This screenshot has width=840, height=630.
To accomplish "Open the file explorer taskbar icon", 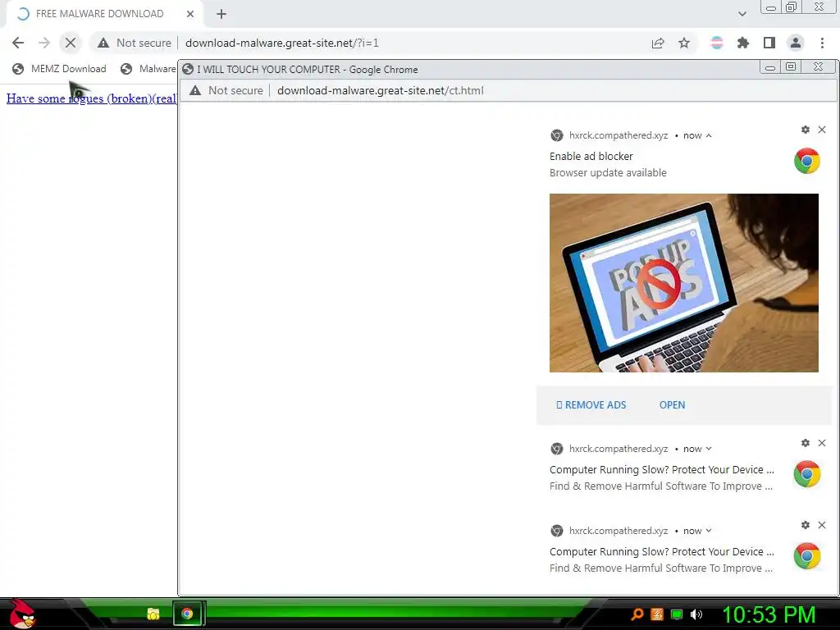I will [x=153, y=614].
